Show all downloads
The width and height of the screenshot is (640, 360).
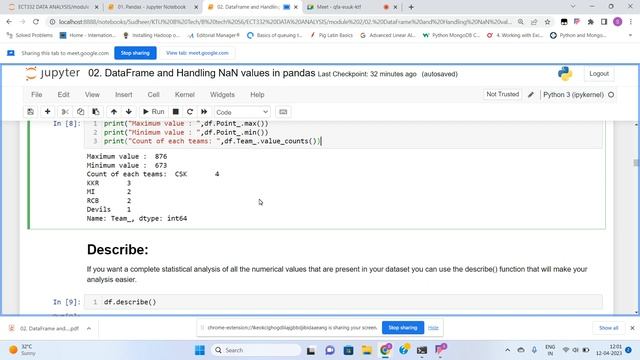tap(608, 328)
